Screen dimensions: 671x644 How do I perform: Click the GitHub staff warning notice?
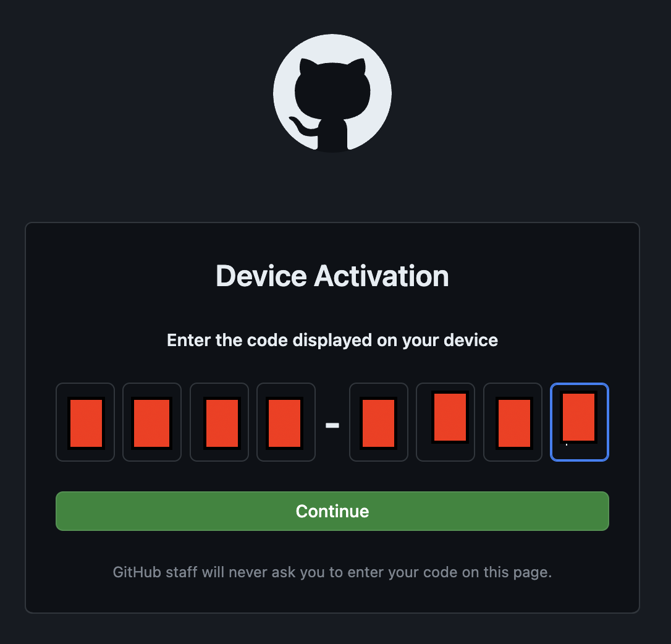point(332,572)
